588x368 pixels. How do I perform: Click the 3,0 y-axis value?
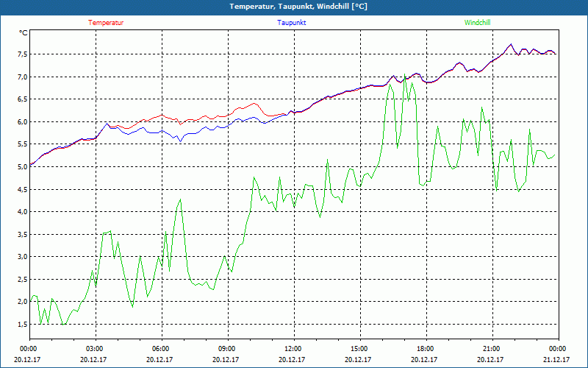click(23, 257)
